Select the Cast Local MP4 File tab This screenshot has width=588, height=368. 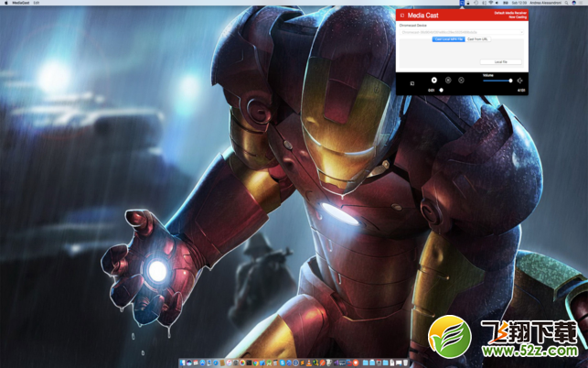[448, 39]
